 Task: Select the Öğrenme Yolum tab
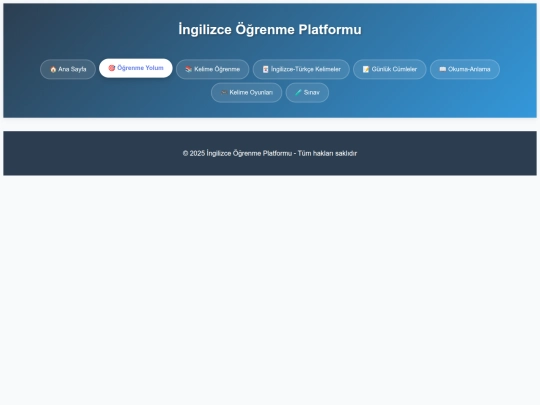(136, 68)
